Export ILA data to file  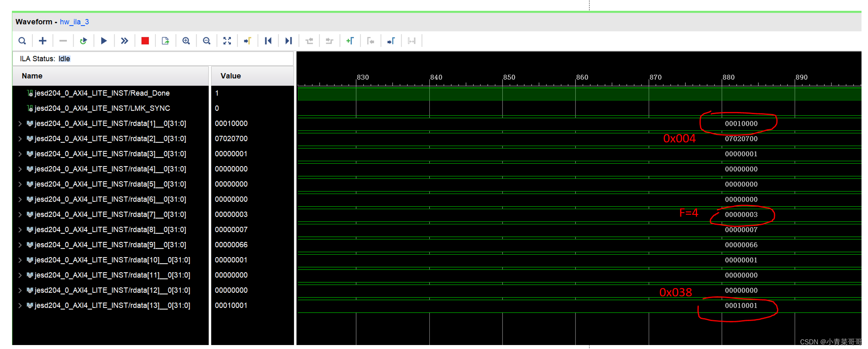click(166, 41)
